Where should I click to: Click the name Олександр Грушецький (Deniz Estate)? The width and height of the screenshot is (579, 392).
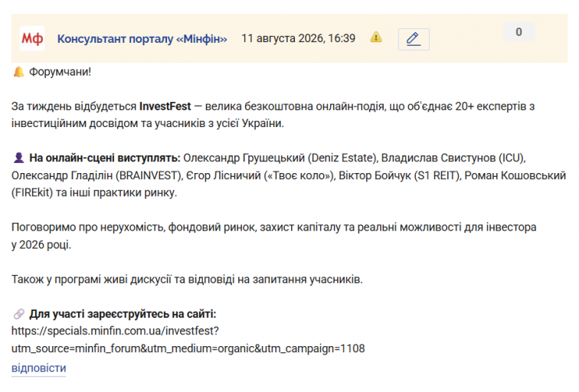tap(280, 158)
